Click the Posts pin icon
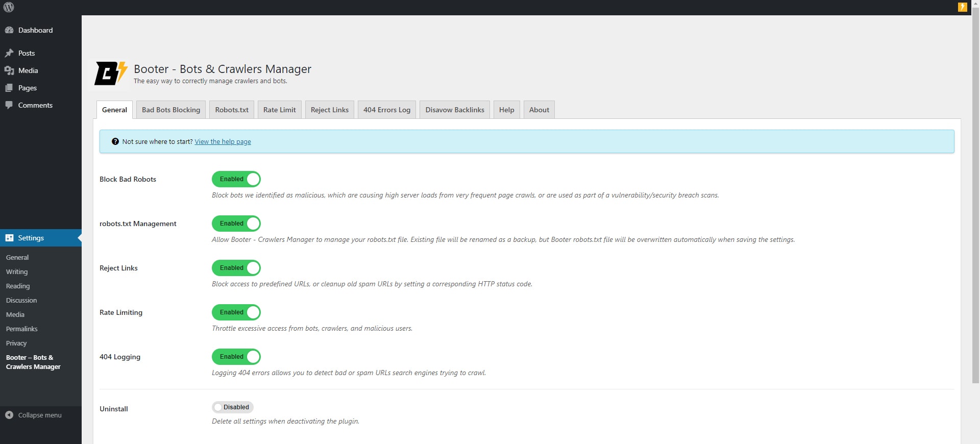Screen dimensions: 980x444 pyautogui.click(x=9, y=53)
